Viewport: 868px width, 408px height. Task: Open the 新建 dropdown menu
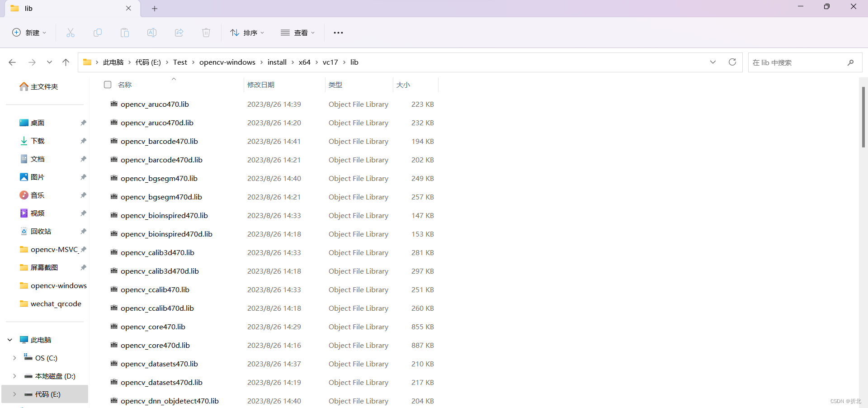coord(29,33)
